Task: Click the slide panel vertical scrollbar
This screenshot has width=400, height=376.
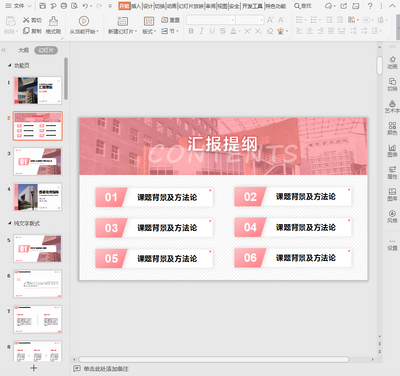Action: [x=66, y=78]
